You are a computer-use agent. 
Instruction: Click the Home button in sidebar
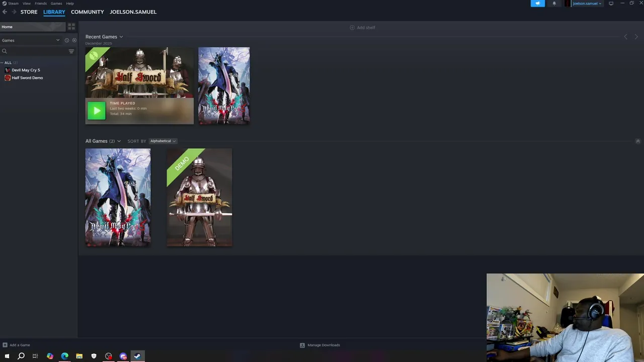click(33, 27)
